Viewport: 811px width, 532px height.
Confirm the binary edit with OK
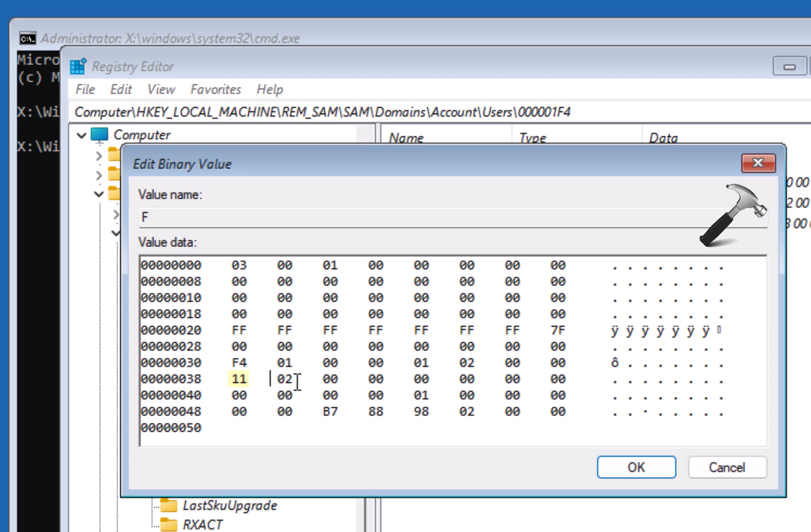[x=636, y=467]
